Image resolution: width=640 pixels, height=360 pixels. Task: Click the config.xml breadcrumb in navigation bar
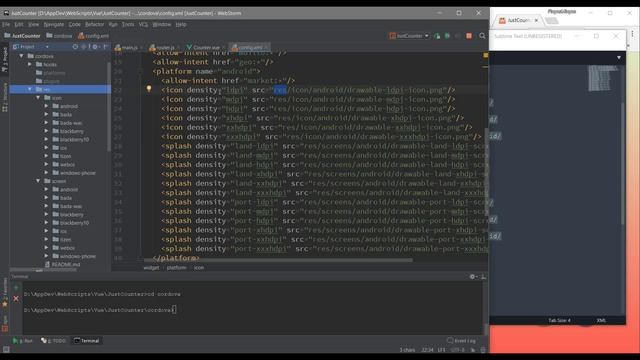tap(93, 36)
